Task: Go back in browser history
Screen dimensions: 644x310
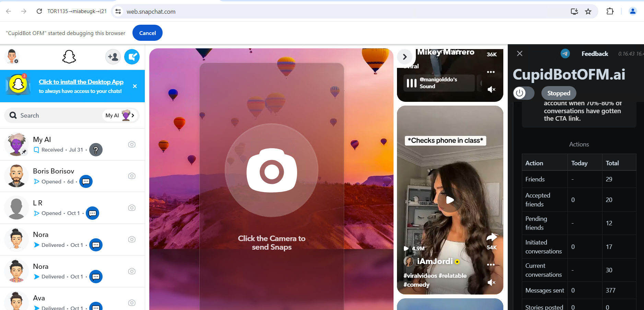Action: pos(9,11)
